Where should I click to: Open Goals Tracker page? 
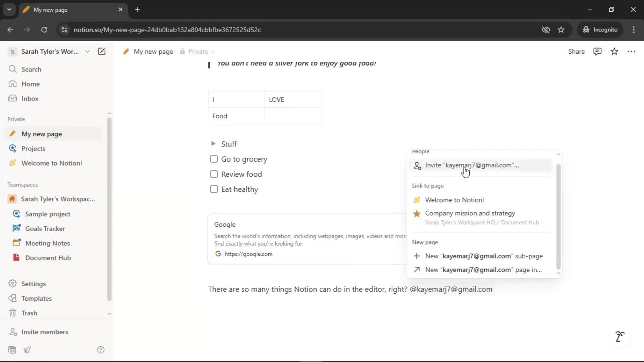point(53,229)
